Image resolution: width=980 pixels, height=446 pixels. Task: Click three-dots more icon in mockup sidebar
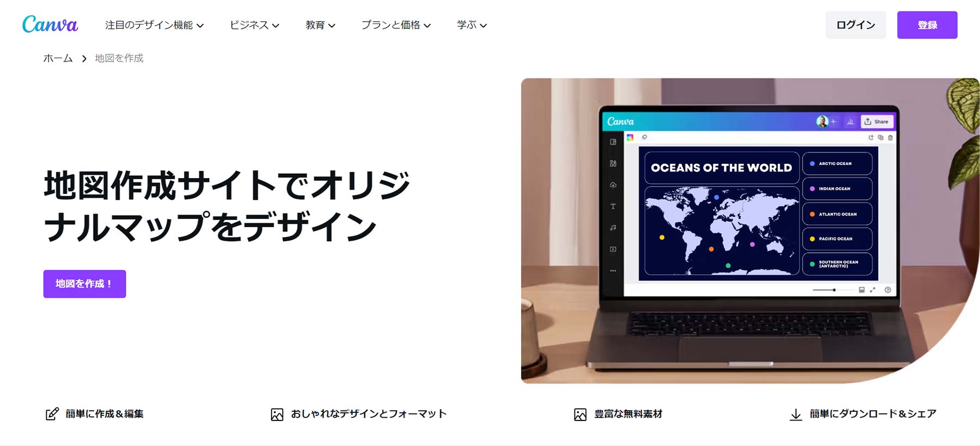tap(613, 271)
